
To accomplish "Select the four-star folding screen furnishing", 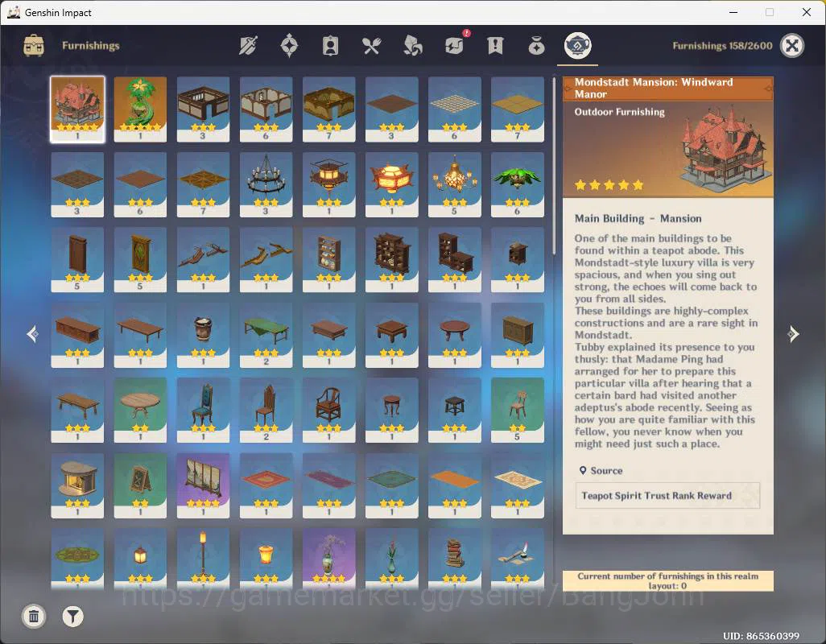I will coord(203,485).
